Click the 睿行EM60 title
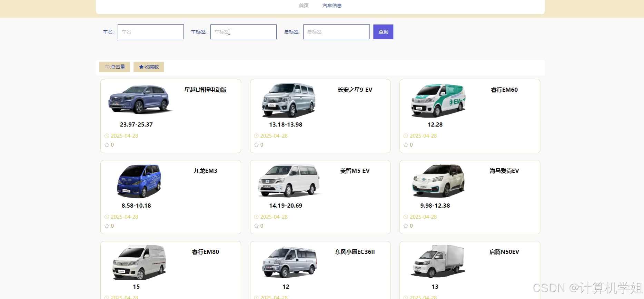The image size is (644, 299). point(504,90)
